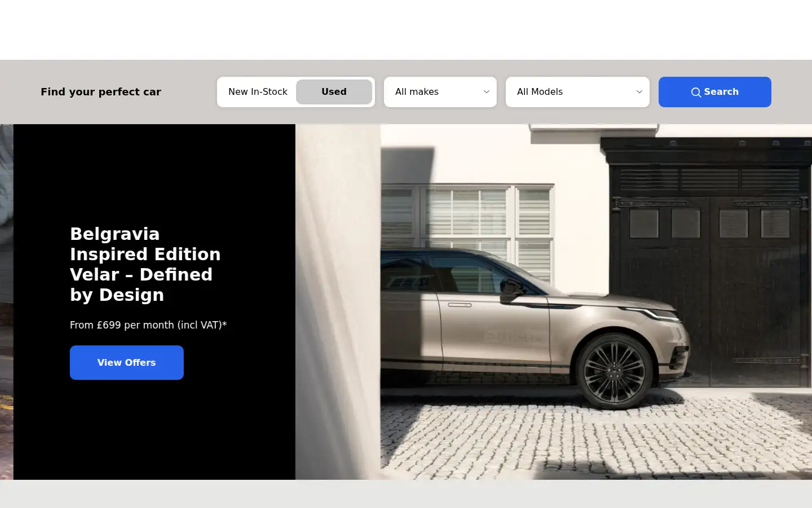
Task: Click the blue Search button
Action: click(715, 92)
